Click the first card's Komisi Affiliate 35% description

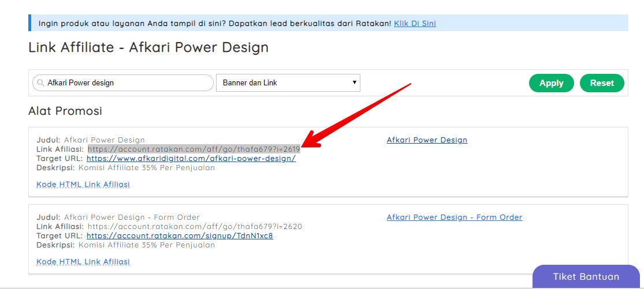pos(146,168)
